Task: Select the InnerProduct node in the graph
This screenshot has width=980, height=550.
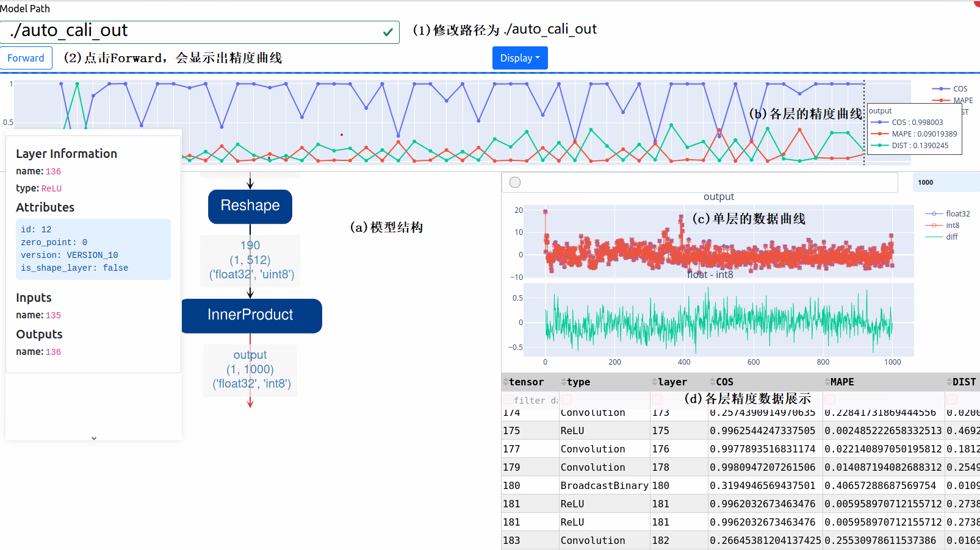Action: click(251, 315)
